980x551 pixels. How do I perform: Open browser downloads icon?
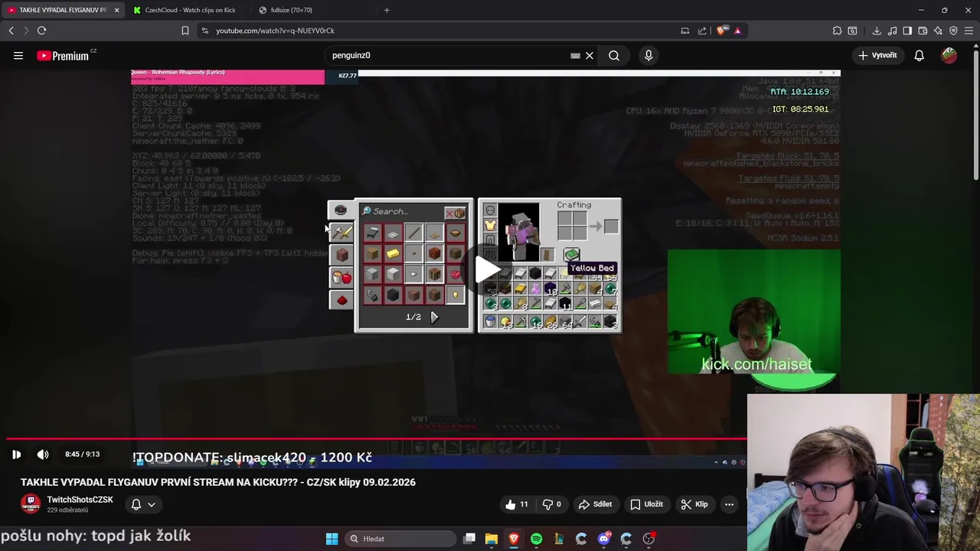tap(877, 31)
